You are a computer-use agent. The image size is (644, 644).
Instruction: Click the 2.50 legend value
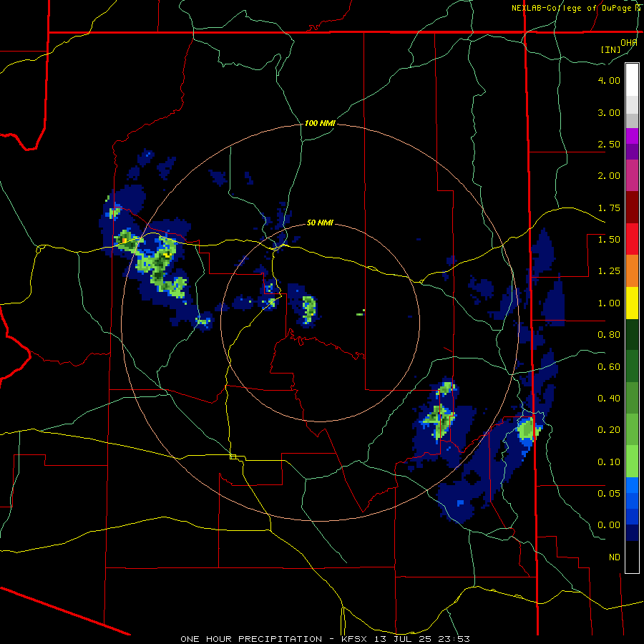tap(609, 144)
